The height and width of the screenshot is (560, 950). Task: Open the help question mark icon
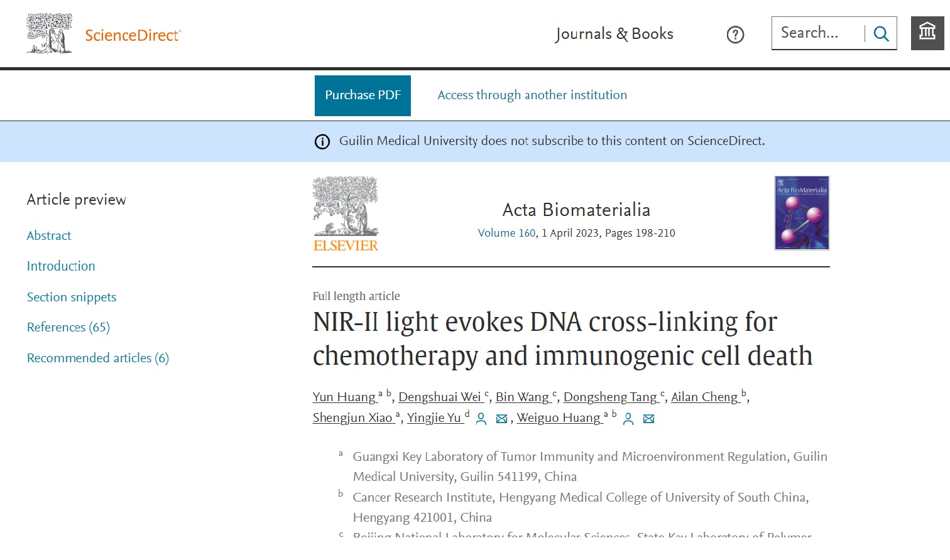[x=735, y=35]
